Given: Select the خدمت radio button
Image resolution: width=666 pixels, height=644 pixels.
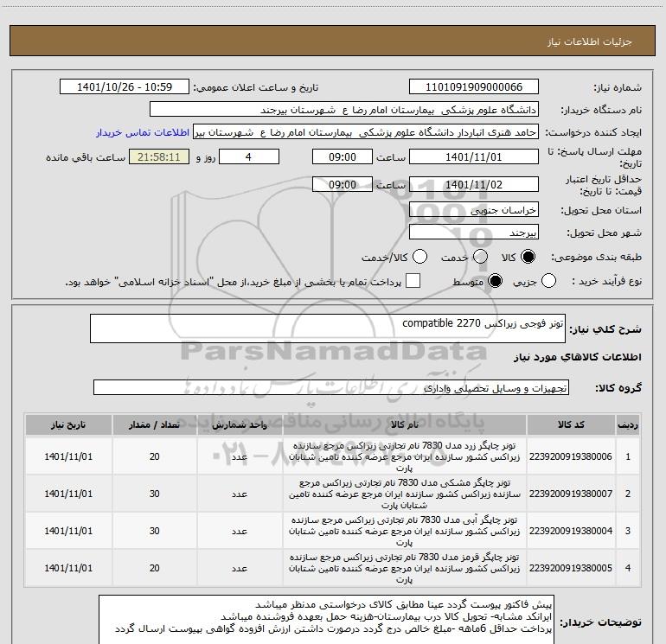Looking at the screenshot, I should click(480, 257).
